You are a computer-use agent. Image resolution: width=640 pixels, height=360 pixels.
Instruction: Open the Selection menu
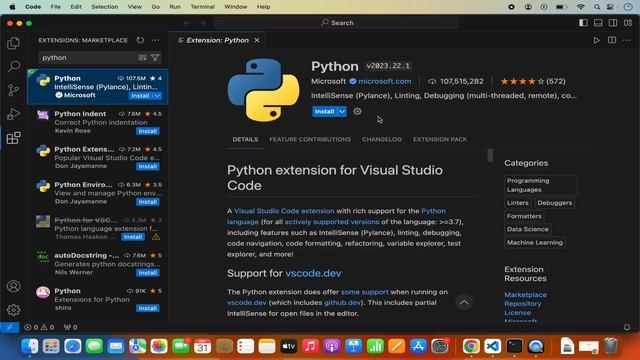[x=104, y=7]
